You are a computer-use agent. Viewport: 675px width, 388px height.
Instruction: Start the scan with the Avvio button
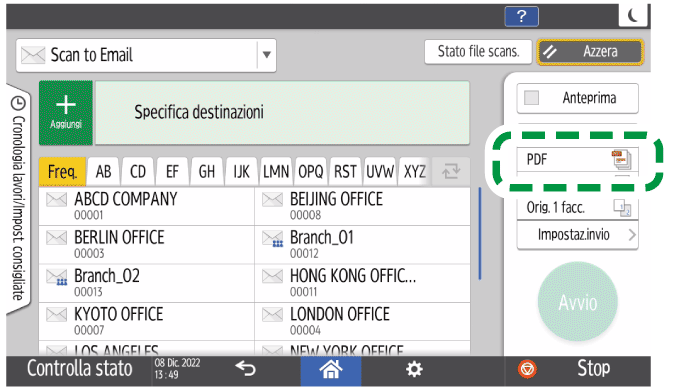(577, 302)
